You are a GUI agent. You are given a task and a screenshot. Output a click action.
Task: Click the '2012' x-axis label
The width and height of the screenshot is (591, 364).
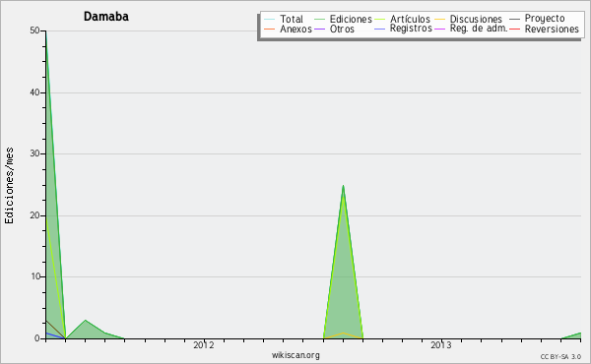(204, 345)
